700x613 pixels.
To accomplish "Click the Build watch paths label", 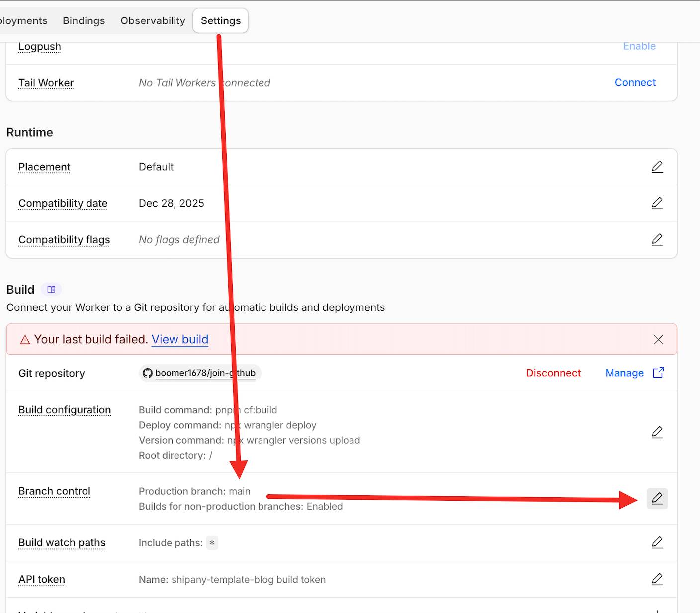I will [x=62, y=543].
